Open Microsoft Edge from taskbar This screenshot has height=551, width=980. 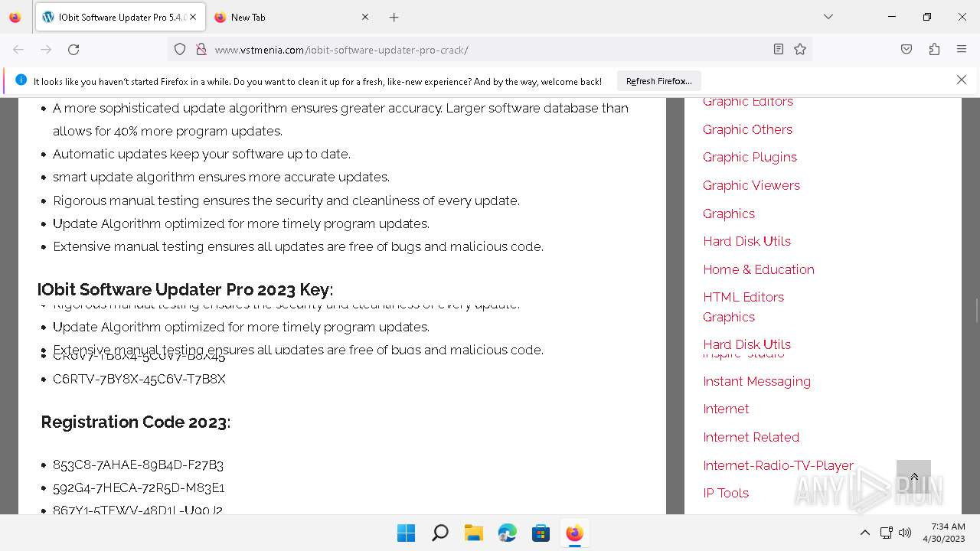coord(507,533)
